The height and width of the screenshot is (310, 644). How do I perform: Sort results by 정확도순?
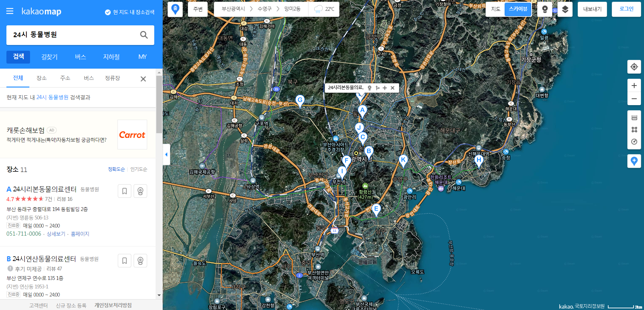coord(116,169)
